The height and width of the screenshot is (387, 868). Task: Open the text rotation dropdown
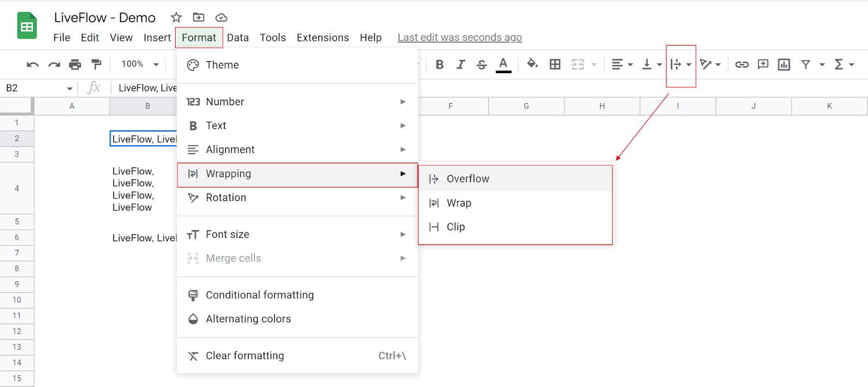tap(710, 64)
